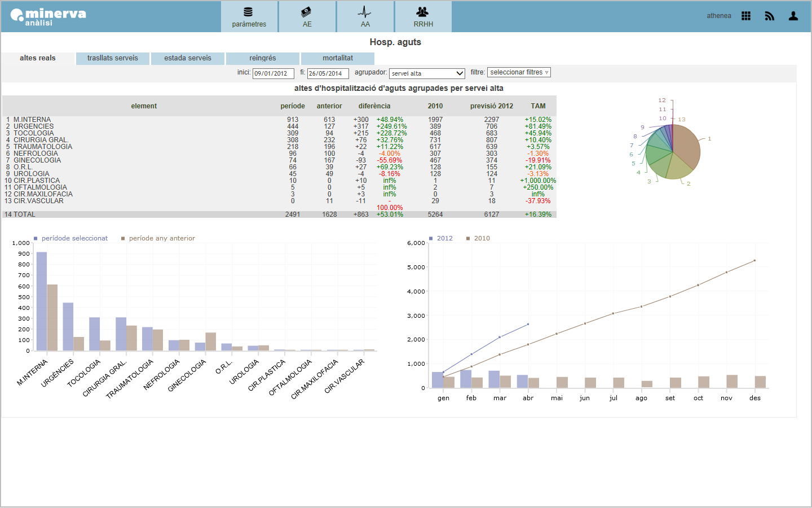This screenshot has height=508, width=812.
Task: Open the seleccionar filtres dropdown
Action: pyautogui.click(x=519, y=72)
